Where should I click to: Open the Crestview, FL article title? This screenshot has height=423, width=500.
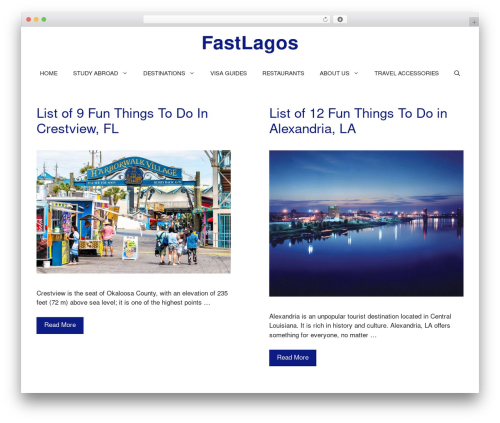[122, 121]
